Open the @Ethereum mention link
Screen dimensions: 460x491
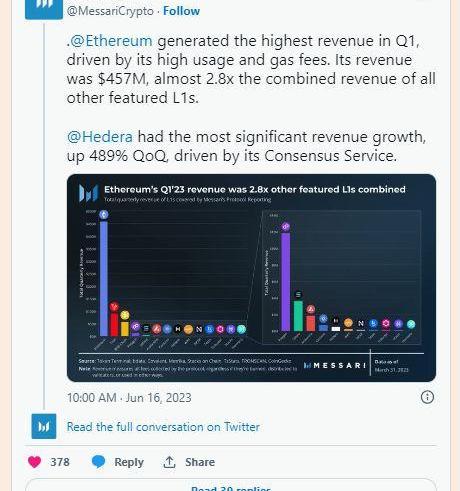pos(110,41)
